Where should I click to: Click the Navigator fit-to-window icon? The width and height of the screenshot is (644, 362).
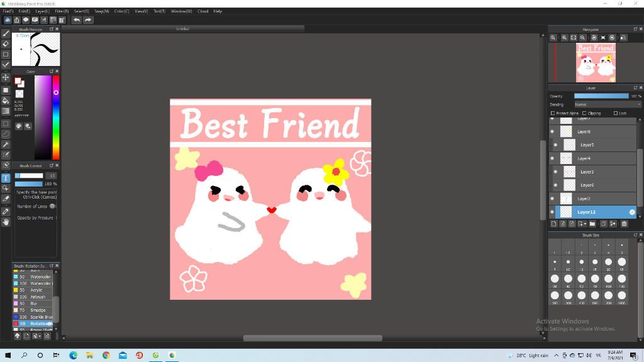[x=574, y=38]
